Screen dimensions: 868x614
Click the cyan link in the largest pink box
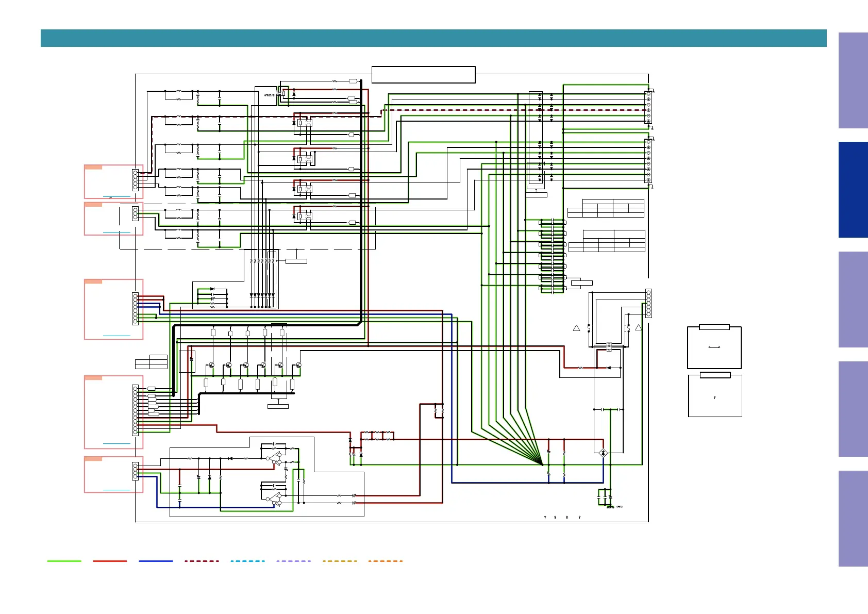click(x=116, y=443)
